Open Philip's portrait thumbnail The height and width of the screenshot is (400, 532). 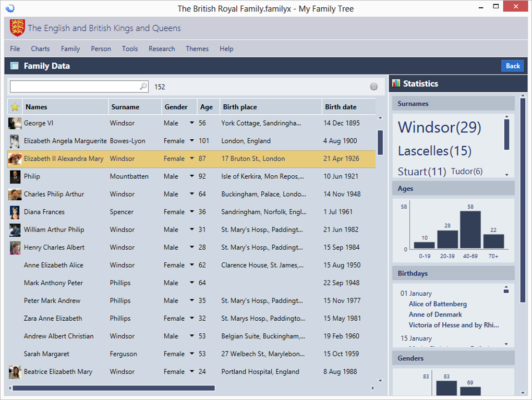(x=15, y=176)
